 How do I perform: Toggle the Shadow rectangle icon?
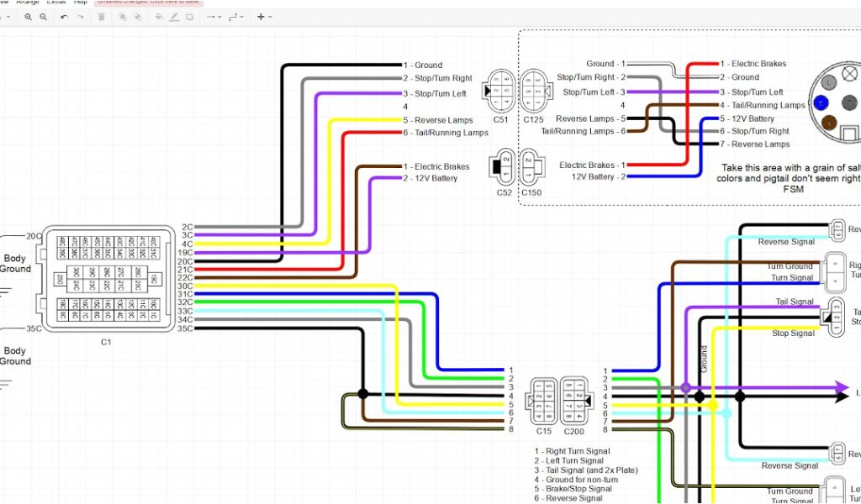188,17
